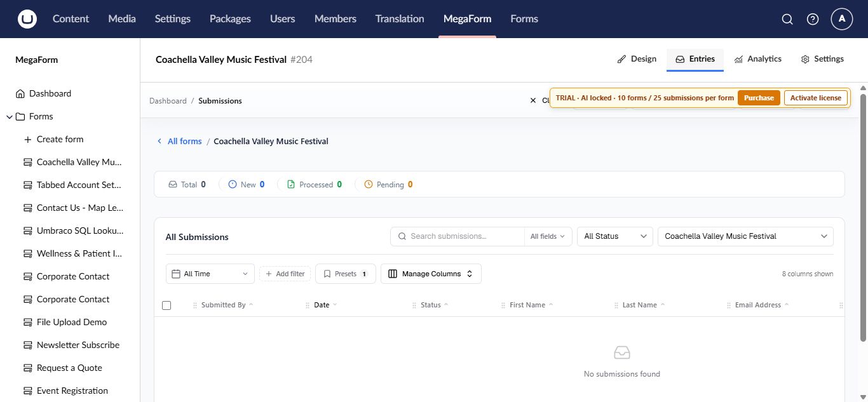This screenshot has height=402, width=868.
Task: Open the form Settings tab
Action: tap(822, 58)
